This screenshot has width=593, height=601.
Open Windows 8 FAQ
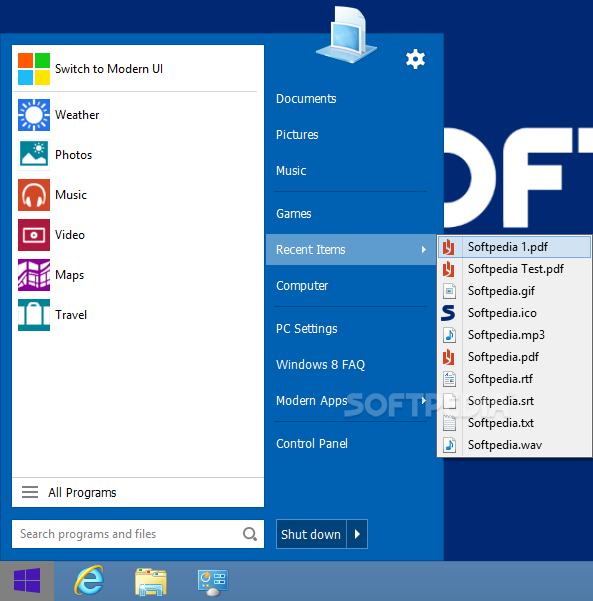[320, 365]
